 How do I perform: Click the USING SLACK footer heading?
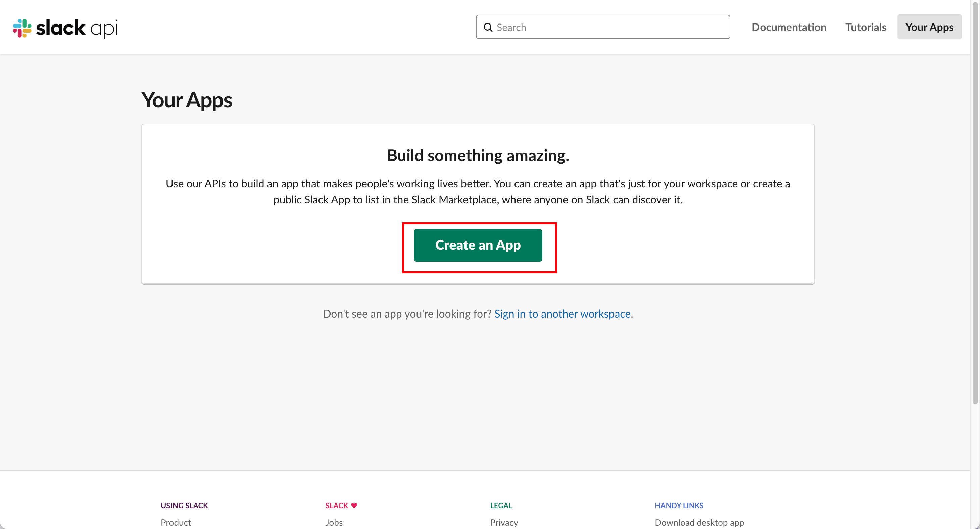click(x=184, y=505)
